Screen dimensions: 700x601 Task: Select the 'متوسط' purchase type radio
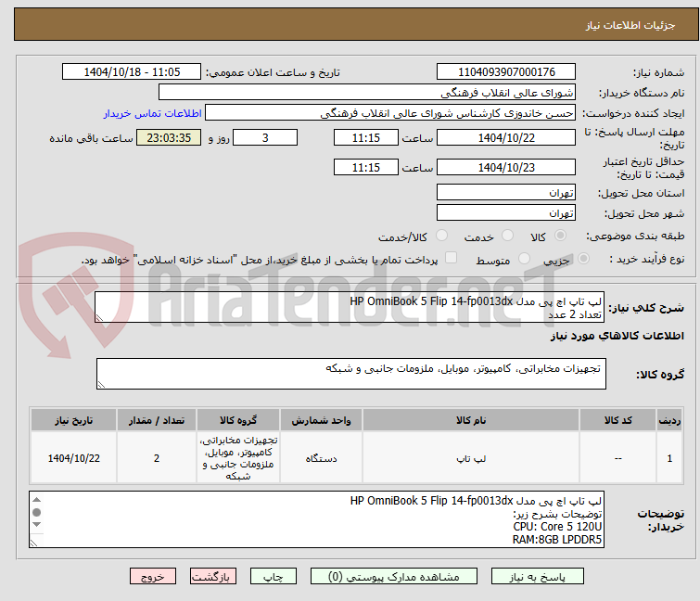(x=524, y=259)
